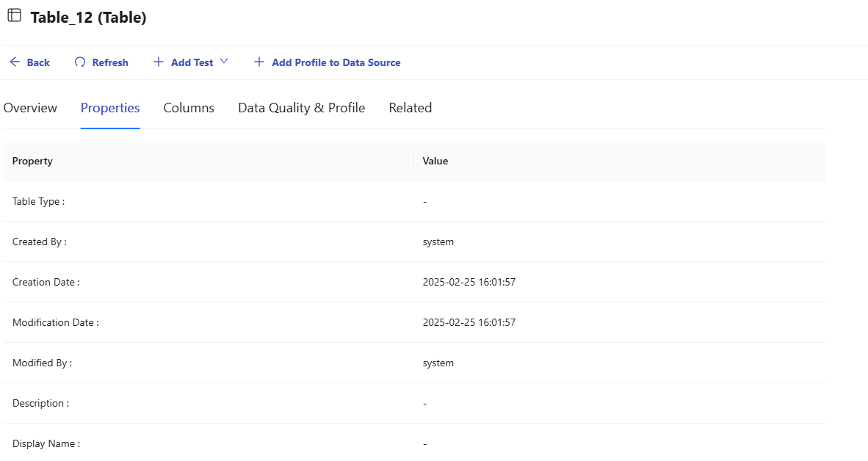
Task: Click the left arrow Back icon
Action: [x=15, y=62]
